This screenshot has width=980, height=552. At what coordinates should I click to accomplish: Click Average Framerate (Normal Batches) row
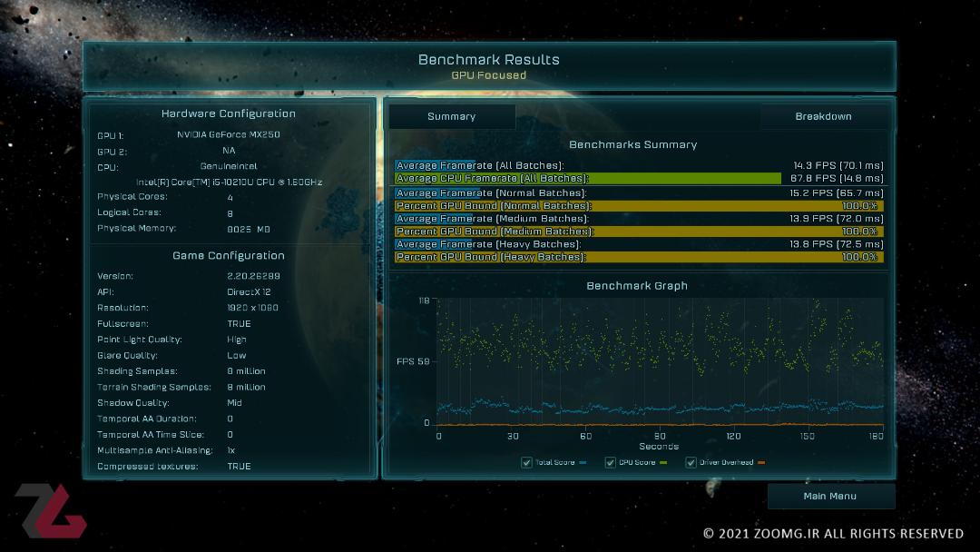point(639,193)
